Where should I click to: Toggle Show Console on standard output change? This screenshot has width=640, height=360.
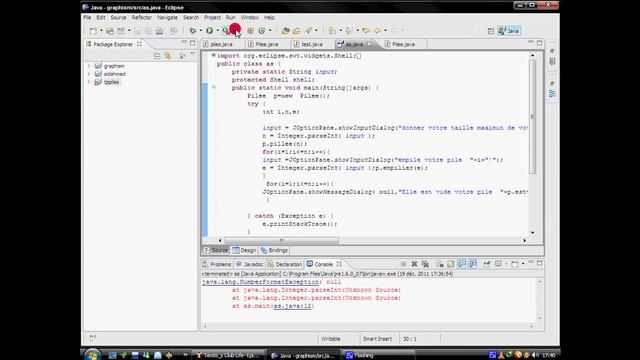[461, 264]
